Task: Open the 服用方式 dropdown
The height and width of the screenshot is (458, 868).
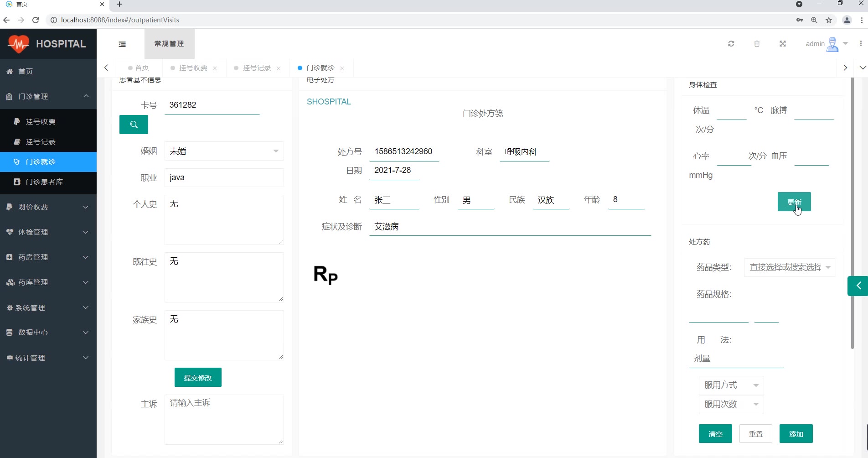Action: 731,385
